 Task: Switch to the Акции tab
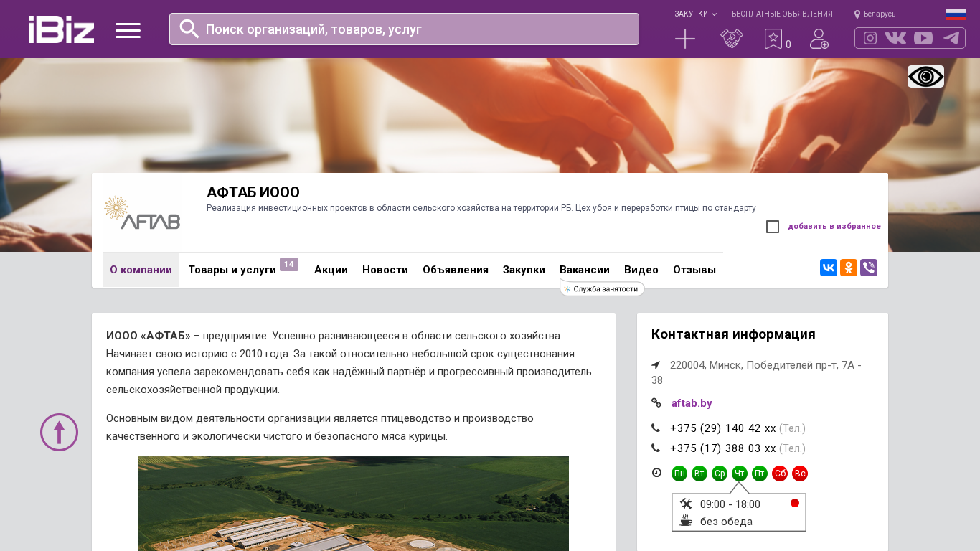pyautogui.click(x=331, y=270)
